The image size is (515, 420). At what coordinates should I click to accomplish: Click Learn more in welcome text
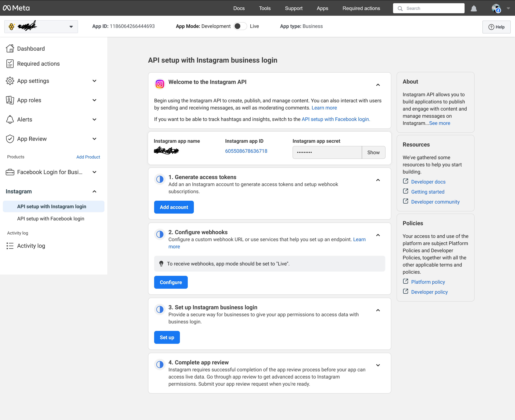coord(324,108)
